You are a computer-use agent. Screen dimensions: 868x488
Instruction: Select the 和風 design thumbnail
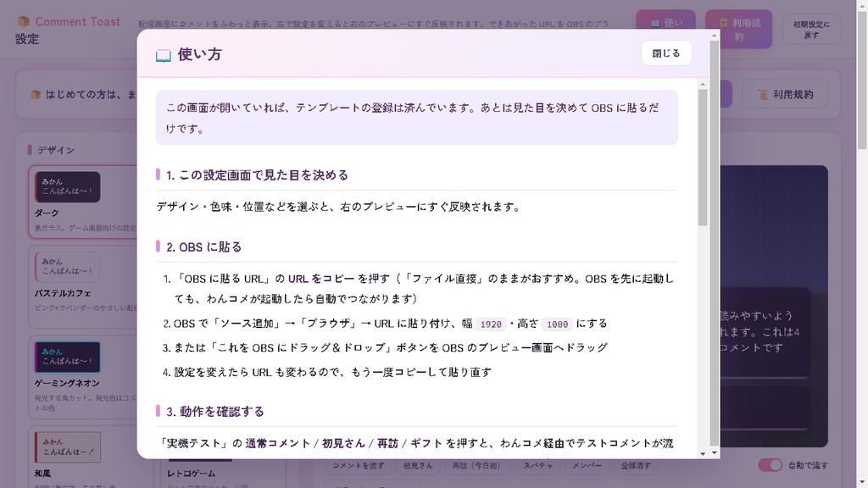pyautogui.click(x=68, y=447)
